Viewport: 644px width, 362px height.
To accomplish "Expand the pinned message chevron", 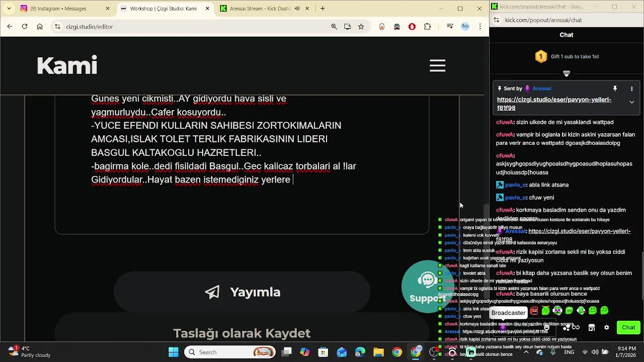I will tap(631, 102).
